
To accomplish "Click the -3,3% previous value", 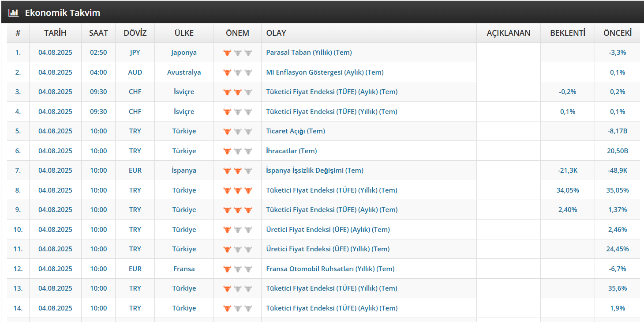I will (x=618, y=53).
